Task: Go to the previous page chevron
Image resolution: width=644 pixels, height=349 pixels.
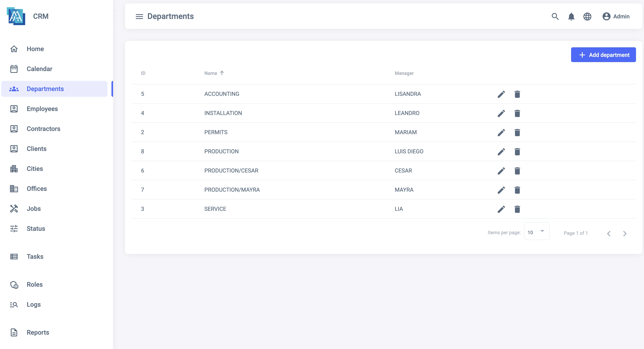Action: tap(609, 233)
